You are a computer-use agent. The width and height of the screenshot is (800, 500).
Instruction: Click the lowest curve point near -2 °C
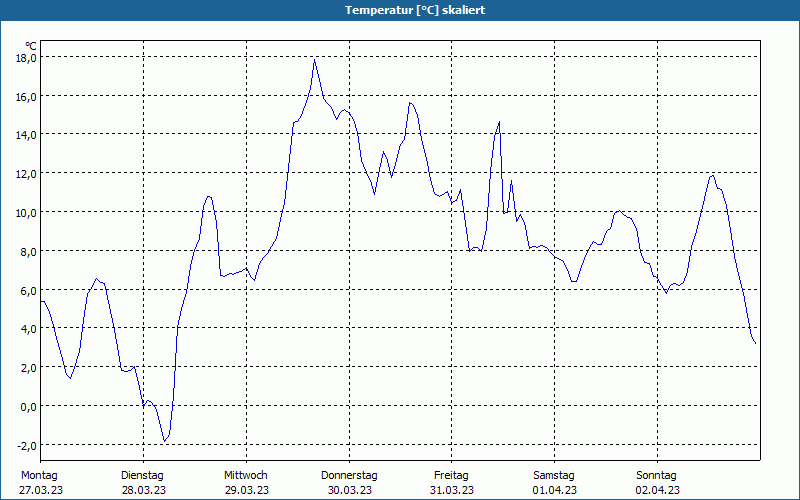164,441
